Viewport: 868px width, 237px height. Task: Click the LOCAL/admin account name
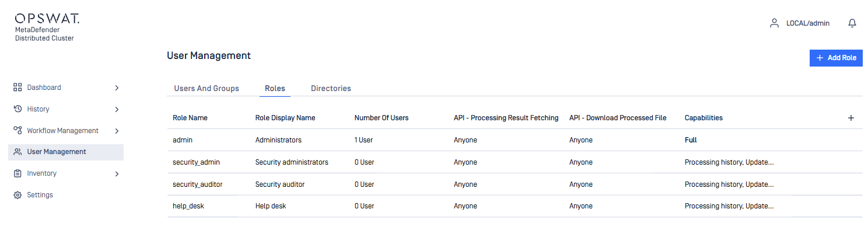pos(808,23)
